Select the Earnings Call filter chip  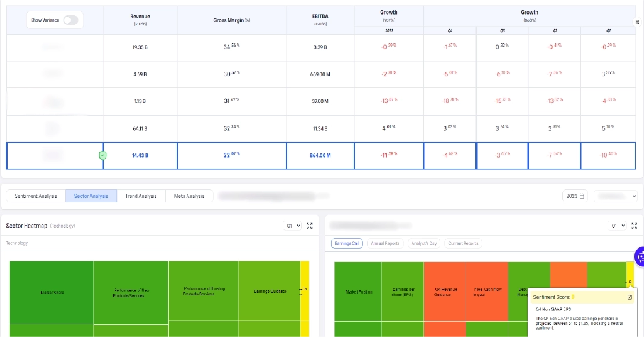point(347,244)
